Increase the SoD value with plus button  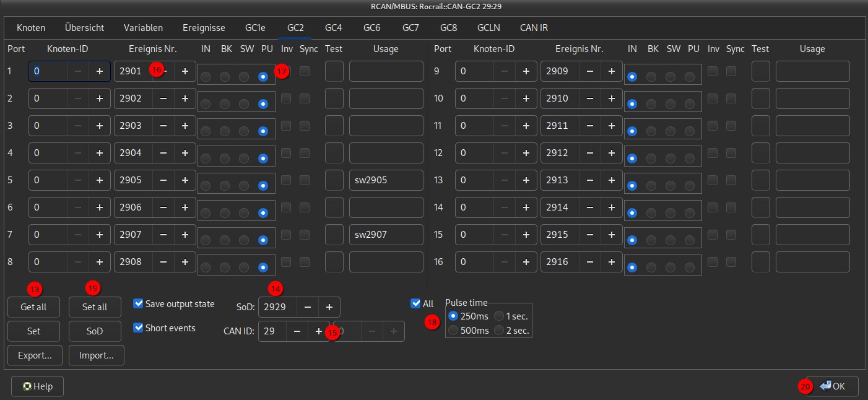click(x=329, y=307)
